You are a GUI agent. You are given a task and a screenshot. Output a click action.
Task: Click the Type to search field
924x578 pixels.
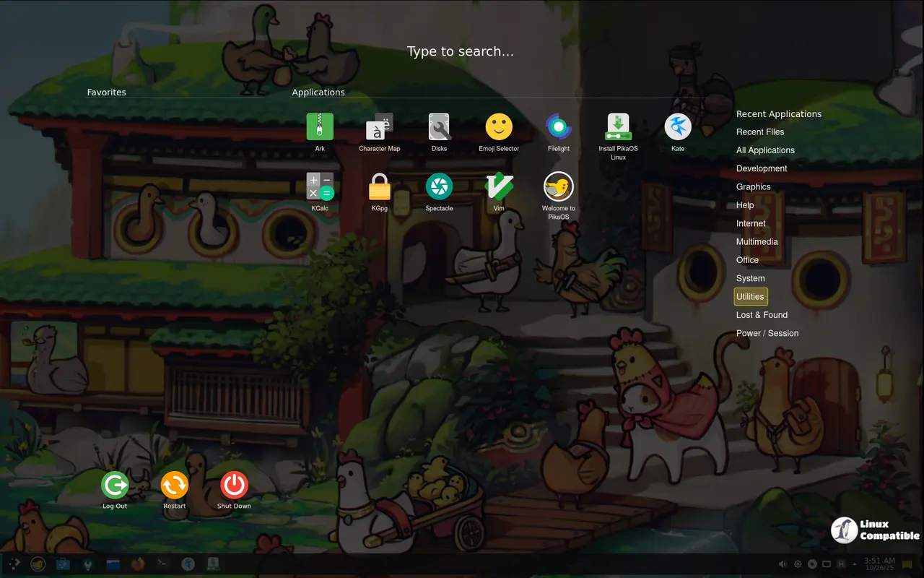pyautogui.click(x=461, y=51)
